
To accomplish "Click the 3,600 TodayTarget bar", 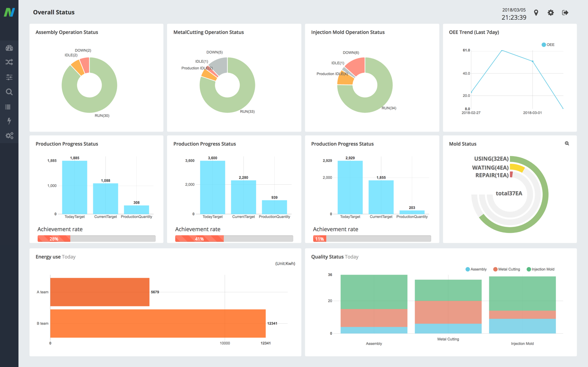I will click(213, 187).
